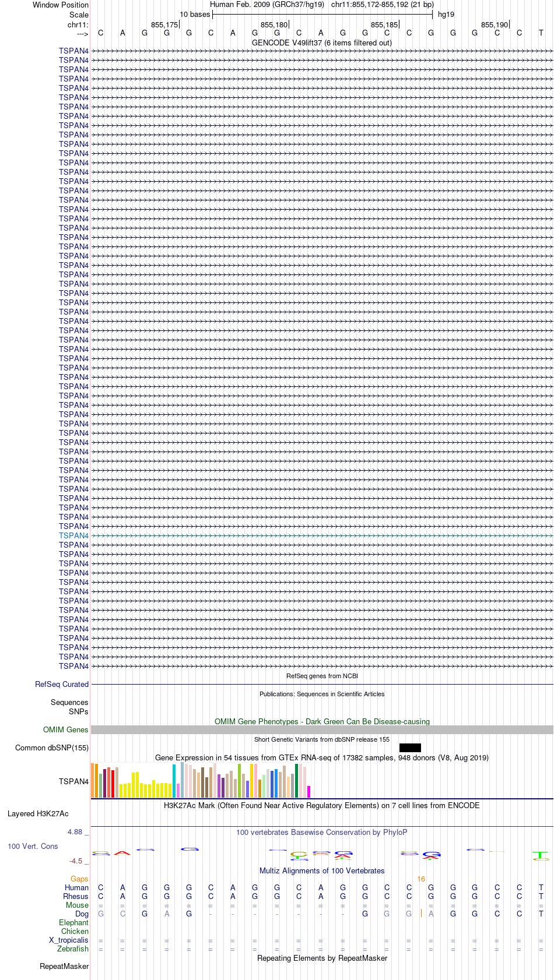Click 'Publications: Sequences in Scientific Articles' title

point(322,694)
